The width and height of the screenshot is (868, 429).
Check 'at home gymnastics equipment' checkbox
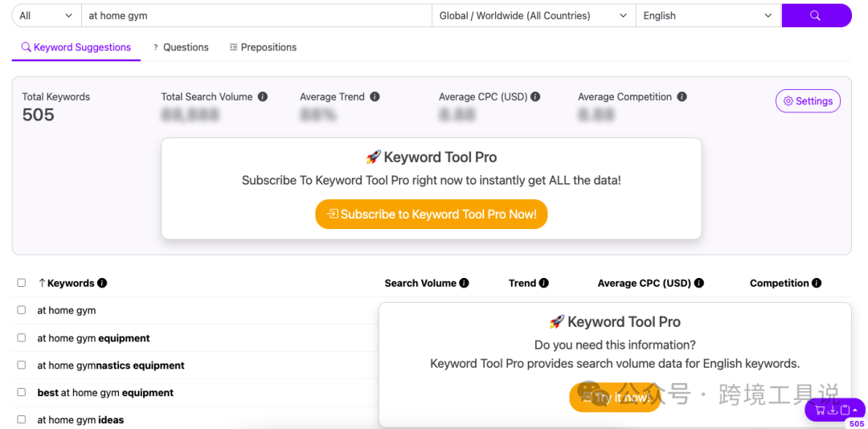click(22, 365)
